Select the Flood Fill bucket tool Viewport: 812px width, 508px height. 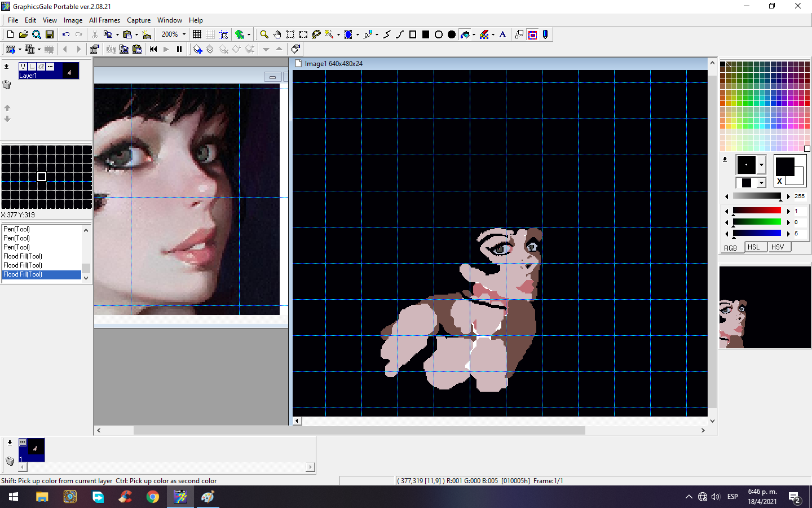tap(465, 34)
